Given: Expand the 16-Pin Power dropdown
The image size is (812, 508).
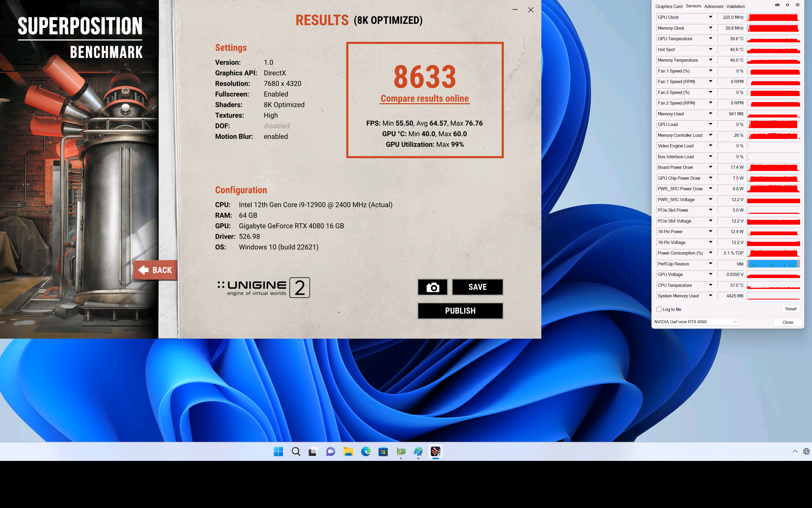Looking at the screenshot, I should click(x=710, y=232).
